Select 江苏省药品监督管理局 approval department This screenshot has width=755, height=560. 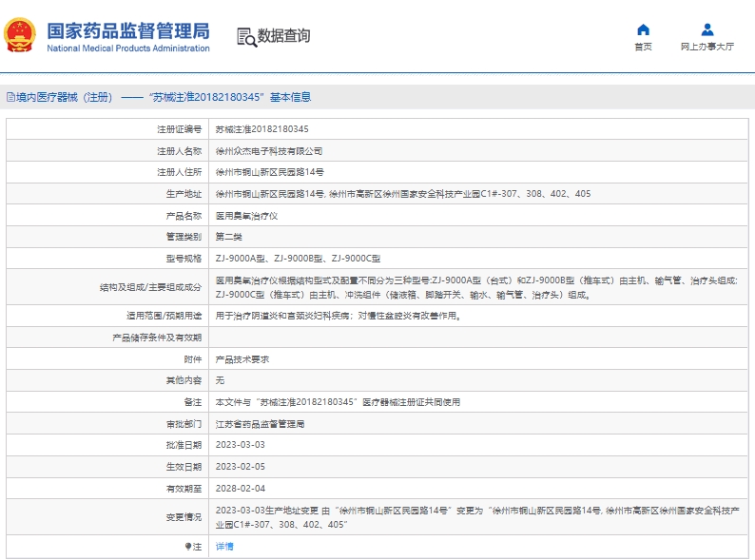click(x=260, y=424)
